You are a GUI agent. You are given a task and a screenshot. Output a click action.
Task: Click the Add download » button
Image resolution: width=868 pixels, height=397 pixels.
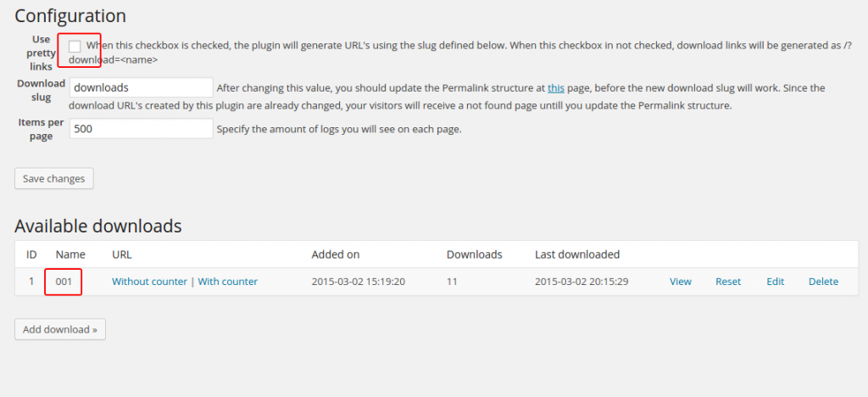click(60, 329)
